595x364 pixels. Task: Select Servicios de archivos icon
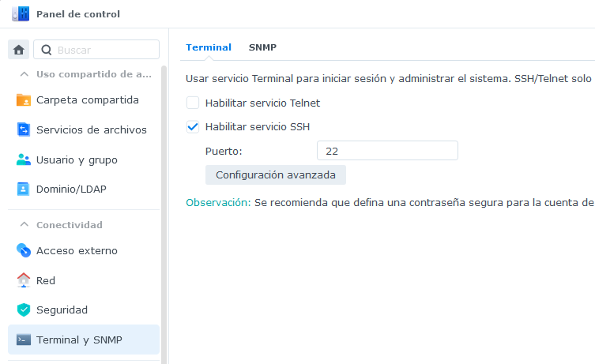pyautogui.click(x=24, y=129)
